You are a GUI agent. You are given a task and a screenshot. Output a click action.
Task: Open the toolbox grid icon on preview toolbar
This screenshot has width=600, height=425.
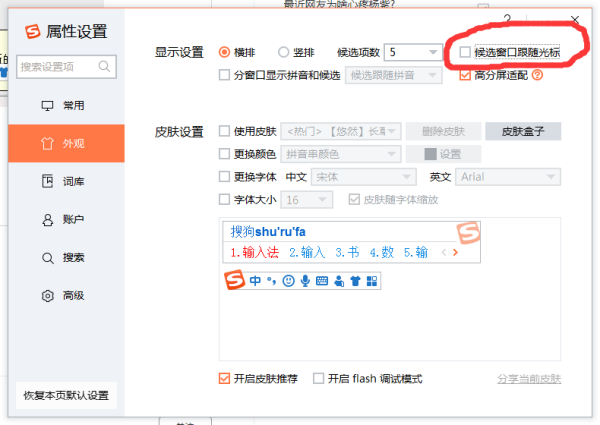pos(372,281)
